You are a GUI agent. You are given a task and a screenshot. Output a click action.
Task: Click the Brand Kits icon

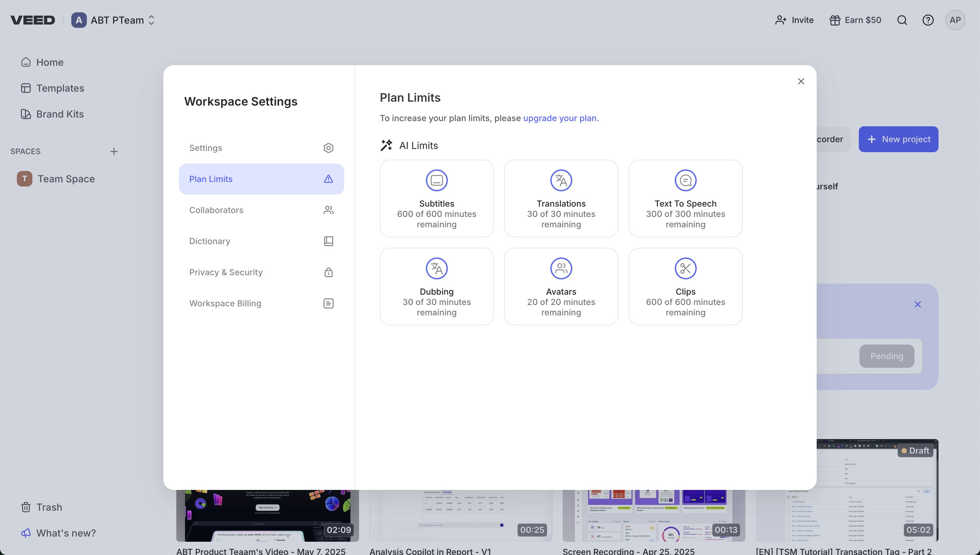click(x=26, y=114)
